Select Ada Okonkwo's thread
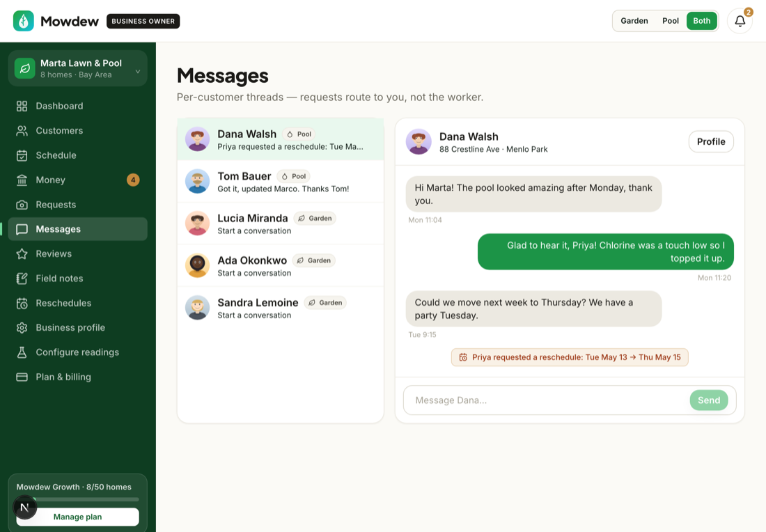 [x=281, y=265]
